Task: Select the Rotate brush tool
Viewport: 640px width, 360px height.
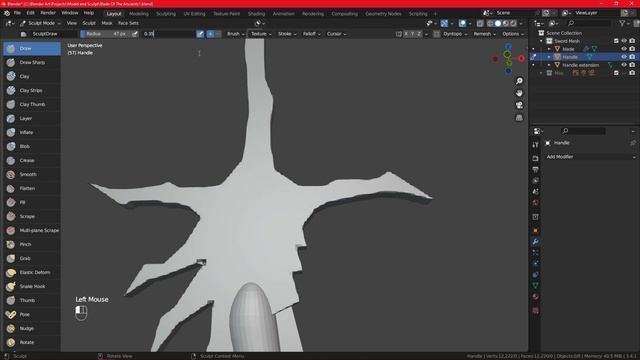Action: (x=32, y=342)
